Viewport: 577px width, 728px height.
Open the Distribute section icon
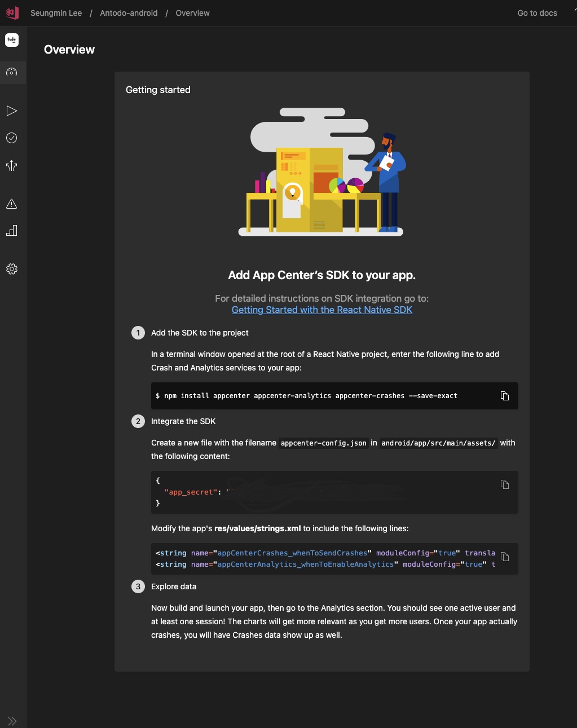12,165
